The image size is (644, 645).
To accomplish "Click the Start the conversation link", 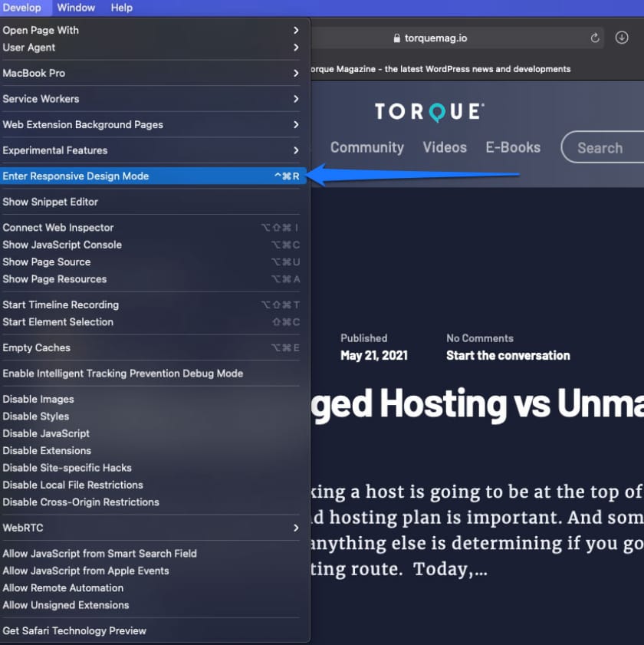I will tap(508, 355).
